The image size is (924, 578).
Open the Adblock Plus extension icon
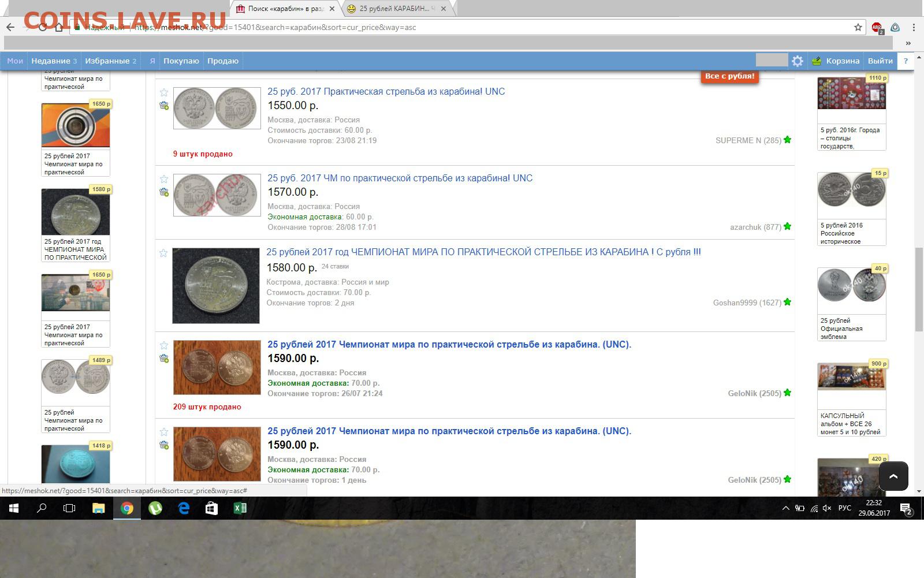(x=877, y=27)
